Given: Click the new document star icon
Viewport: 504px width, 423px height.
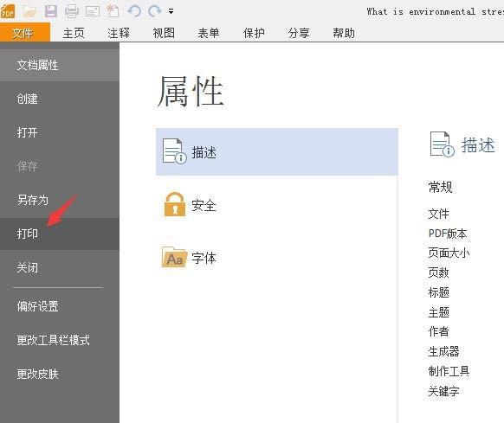Looking at the screenshot, I should click(113, 11).
